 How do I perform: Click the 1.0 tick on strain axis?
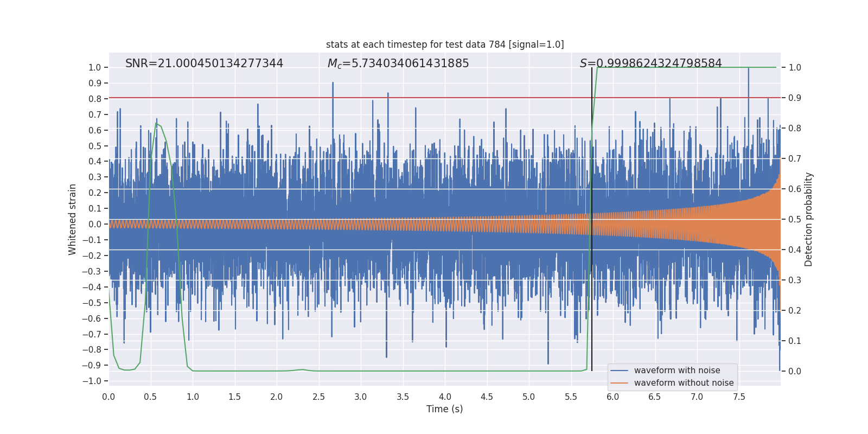coord(94,67)
